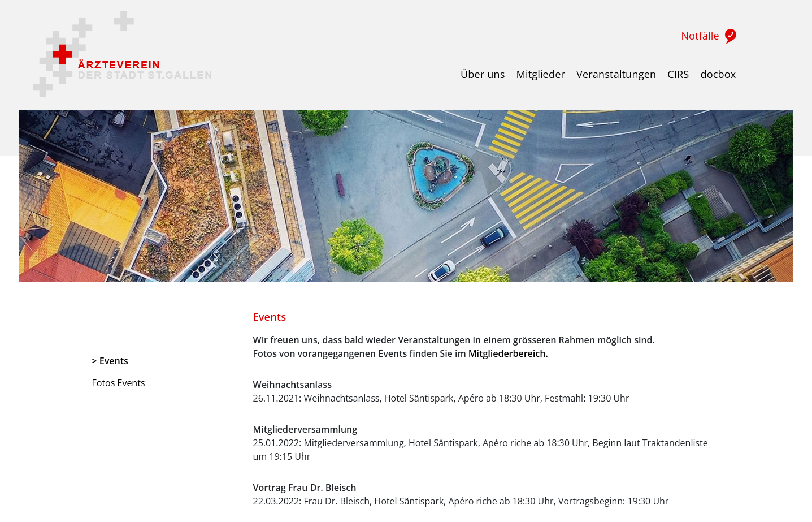Click the Weihnachtsanlass event title

[292, 385]
